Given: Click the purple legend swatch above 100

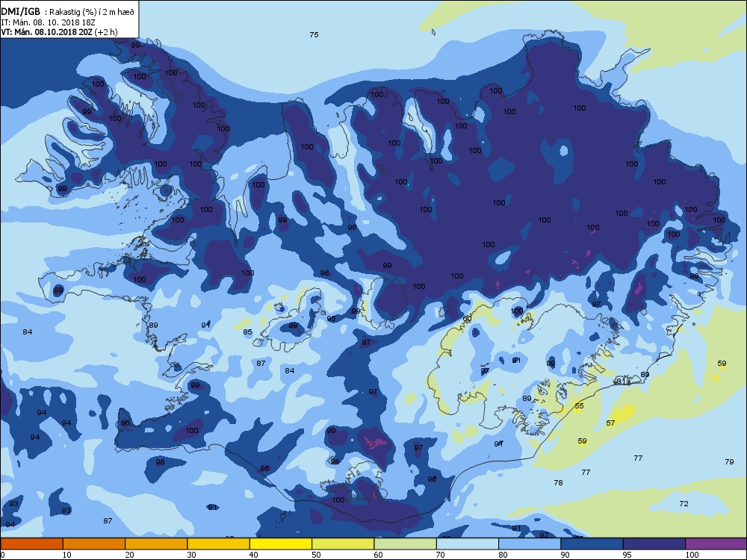Looking at the screenshot, I should [x=716, y=544].
